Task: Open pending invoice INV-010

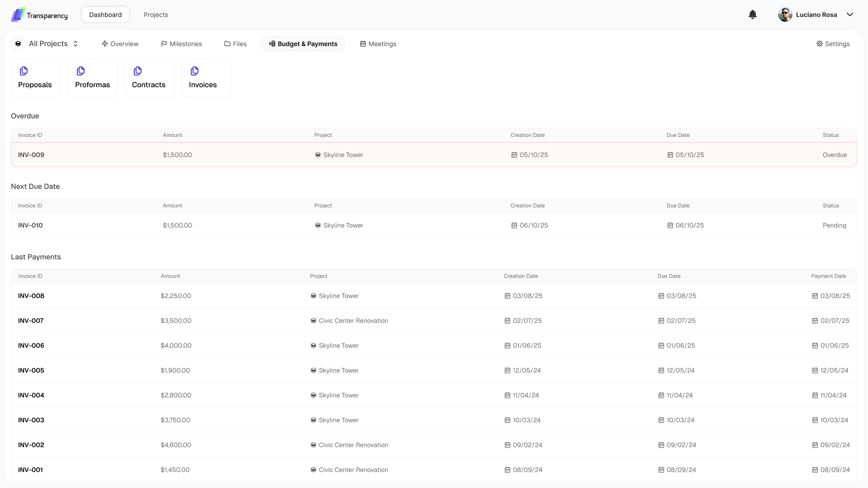Action: tap(30, 225)
